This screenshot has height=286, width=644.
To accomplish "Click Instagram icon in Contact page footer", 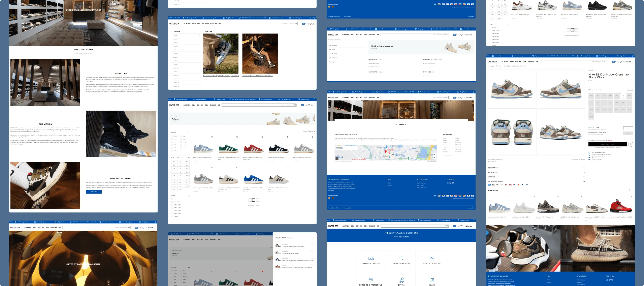I will [448, 183].
